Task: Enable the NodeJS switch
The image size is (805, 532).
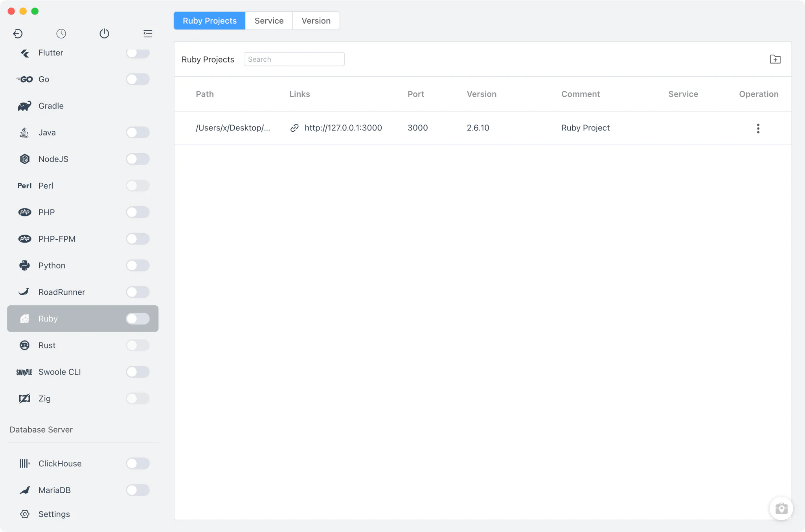Action: pyautogui.click(x=138, y=159)
